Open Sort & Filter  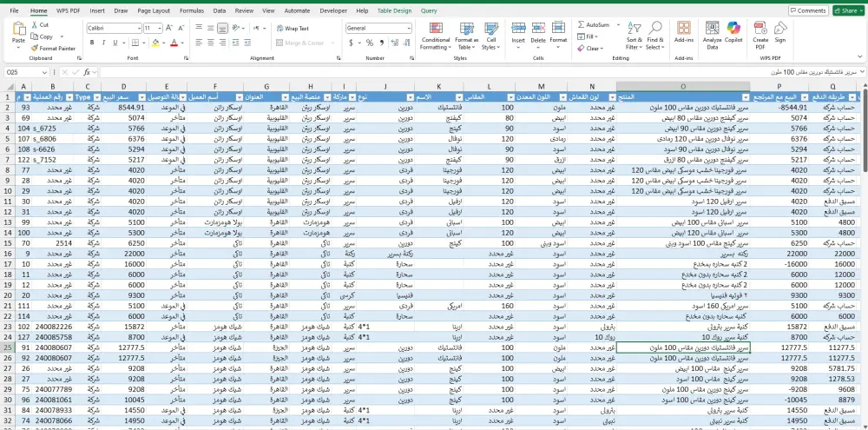[x=635, y=36]
